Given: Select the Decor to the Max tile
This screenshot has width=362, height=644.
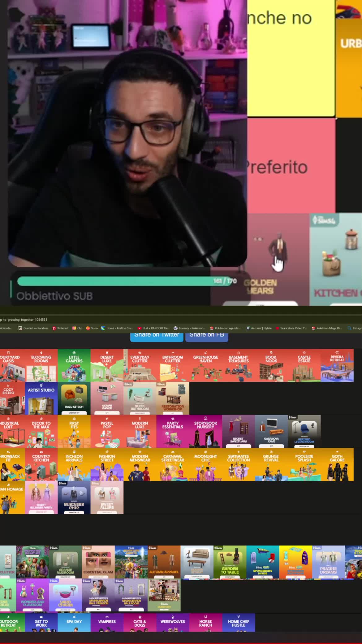Looking at the screenshot, I should coord(41,432).
